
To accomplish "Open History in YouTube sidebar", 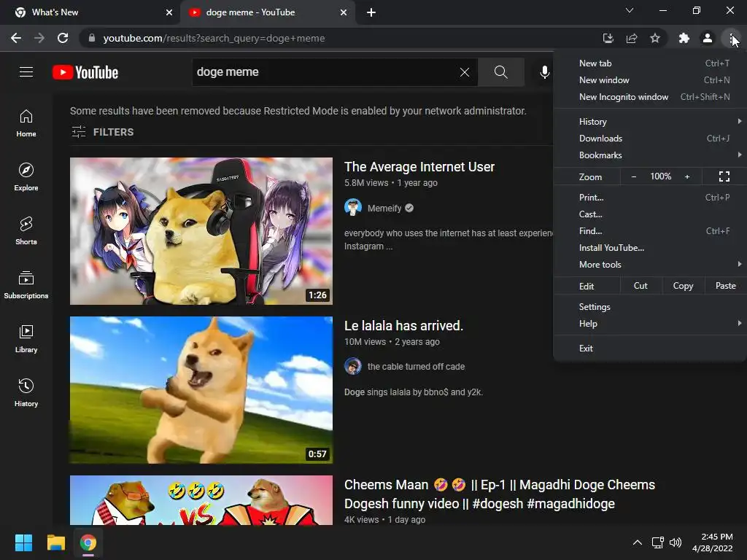I will pos(26,392).
